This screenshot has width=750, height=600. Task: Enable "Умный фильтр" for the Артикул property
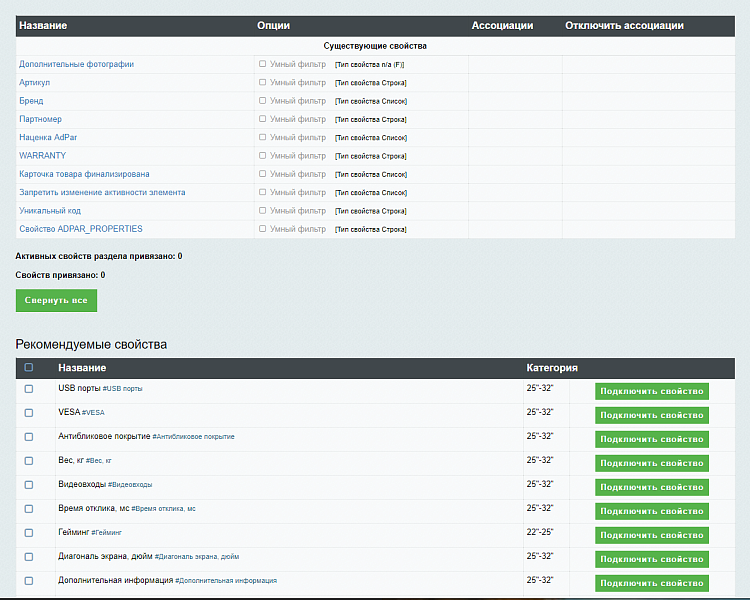pos(263,82)
